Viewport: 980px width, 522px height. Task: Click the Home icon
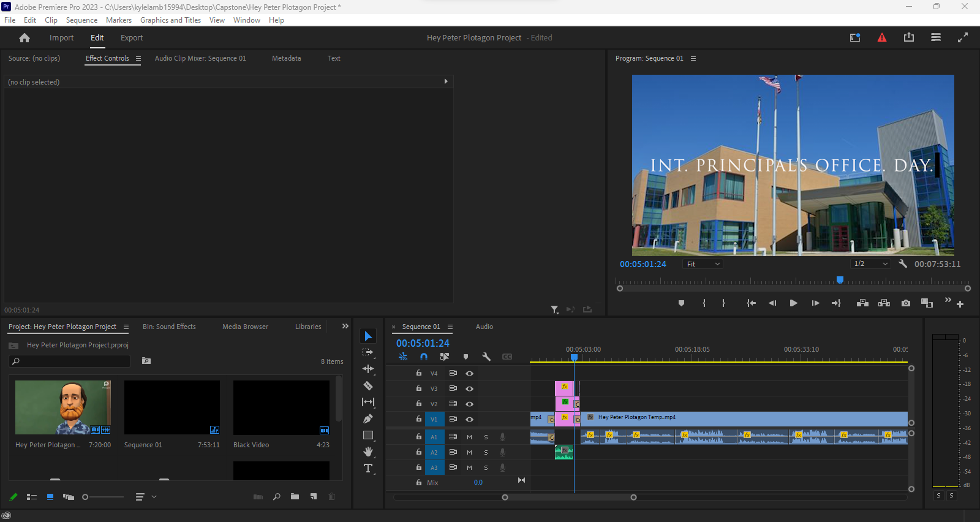24,38
